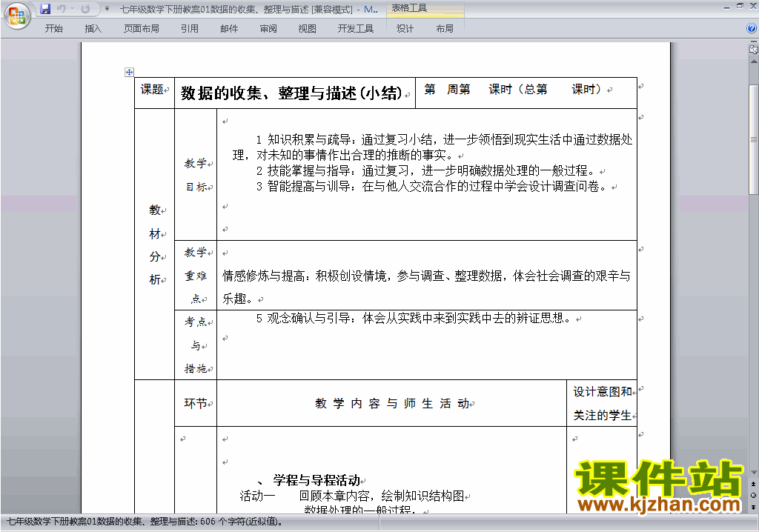Click the table move handle icon
759x532 pixels.
pyautogui.click(x=129, y=72)
